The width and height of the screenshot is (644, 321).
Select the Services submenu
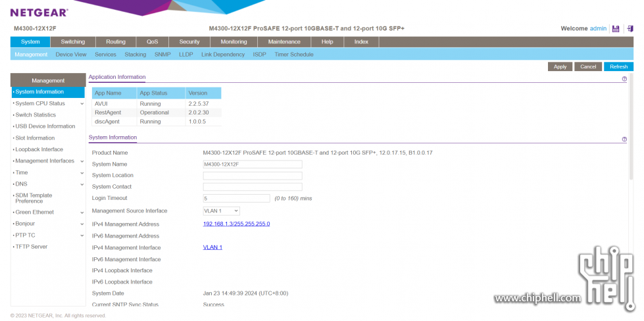105,54
